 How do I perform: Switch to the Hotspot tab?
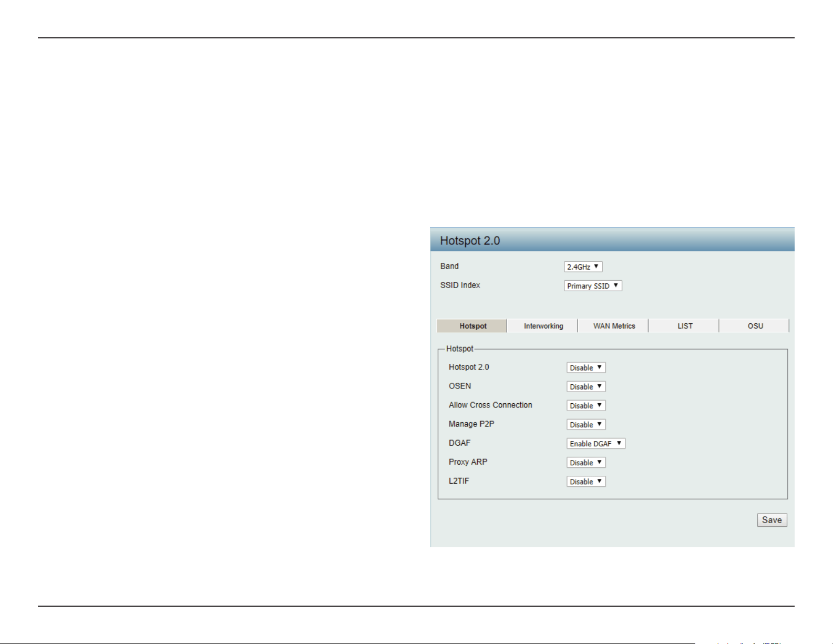472,326
